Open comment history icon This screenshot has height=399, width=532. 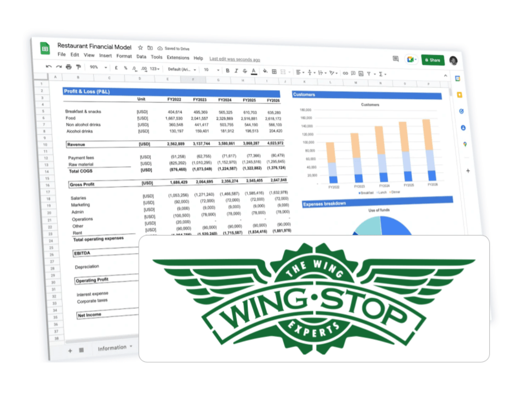[395, 59]
